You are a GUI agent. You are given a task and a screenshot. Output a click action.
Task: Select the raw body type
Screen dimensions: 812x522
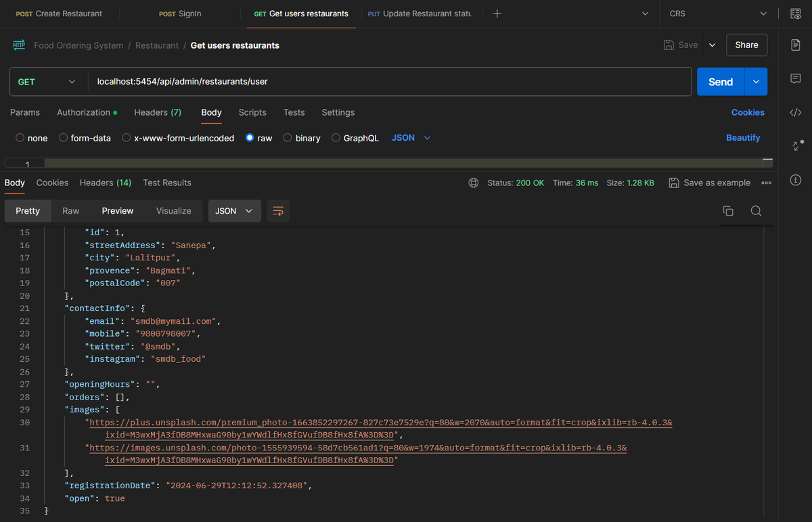pos(259,138)
